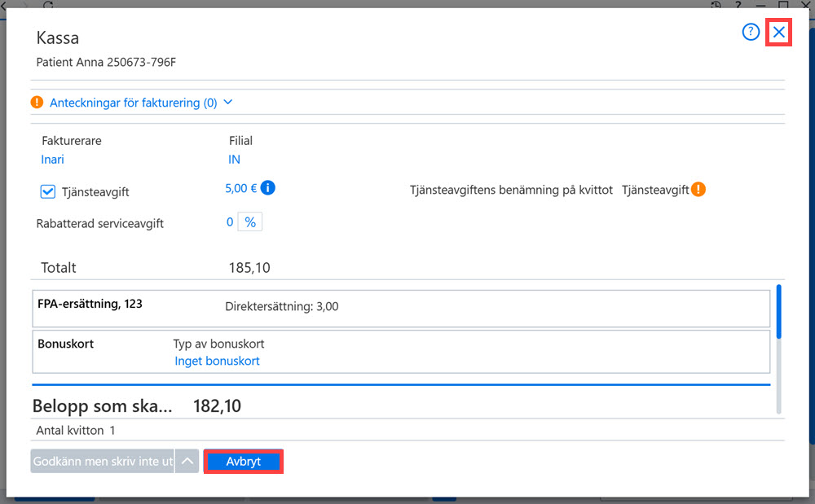Open the up-arrow menu beside Godkänn button

[x=187, y=461]
